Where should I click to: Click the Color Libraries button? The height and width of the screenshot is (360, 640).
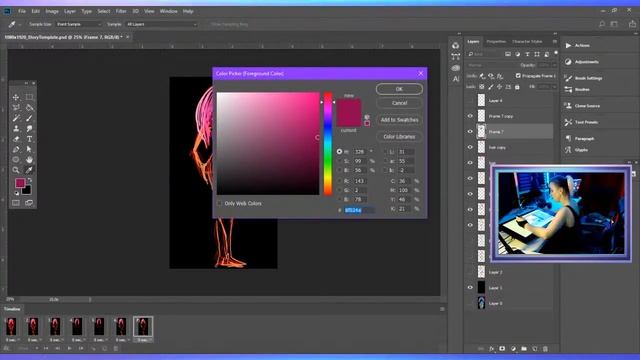[399, 137]
